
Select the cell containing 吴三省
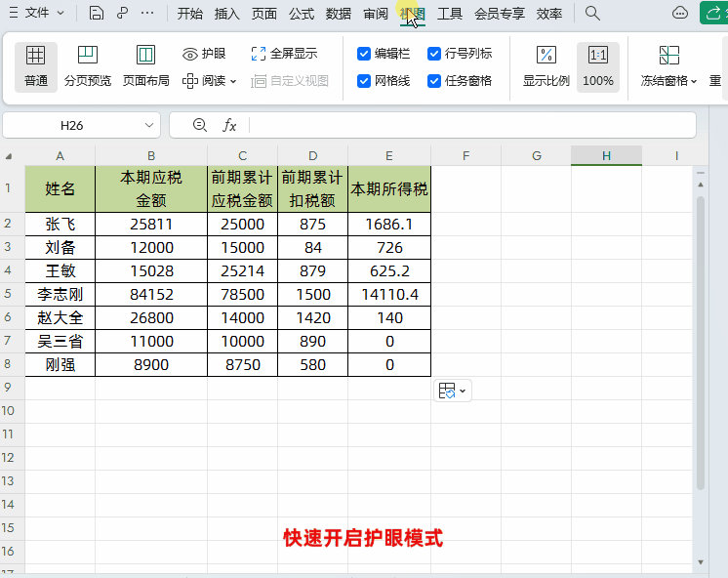(x=60, y=342)
